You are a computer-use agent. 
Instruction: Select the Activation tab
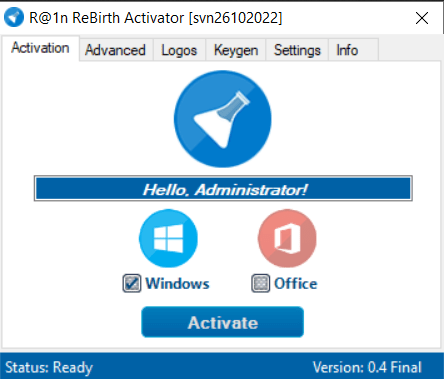pos(40,48)
